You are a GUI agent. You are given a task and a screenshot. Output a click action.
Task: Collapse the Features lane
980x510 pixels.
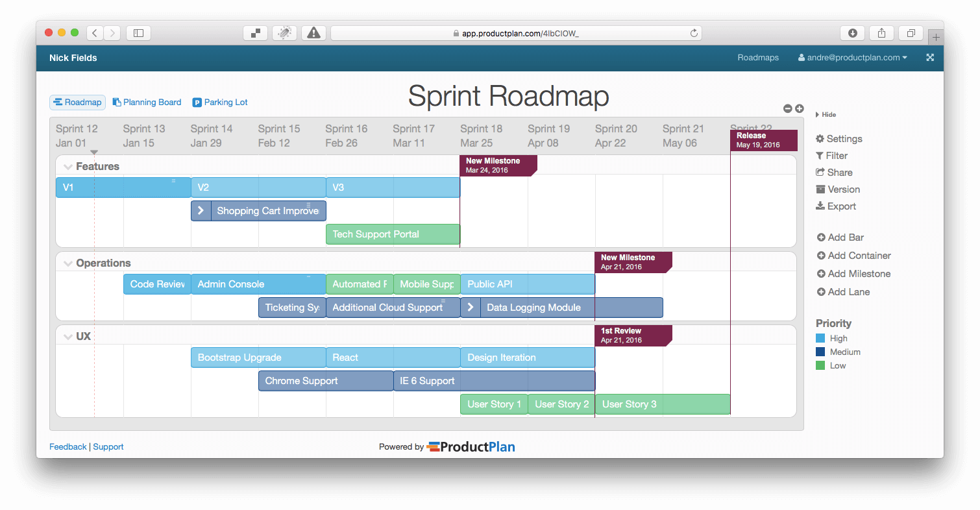pos(69,166)
